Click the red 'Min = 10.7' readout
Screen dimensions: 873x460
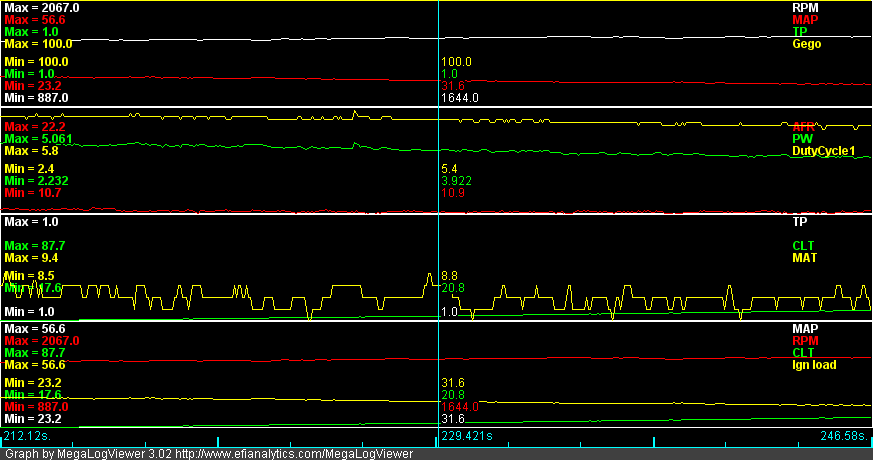pyautogui.click(x=33, y=193)
